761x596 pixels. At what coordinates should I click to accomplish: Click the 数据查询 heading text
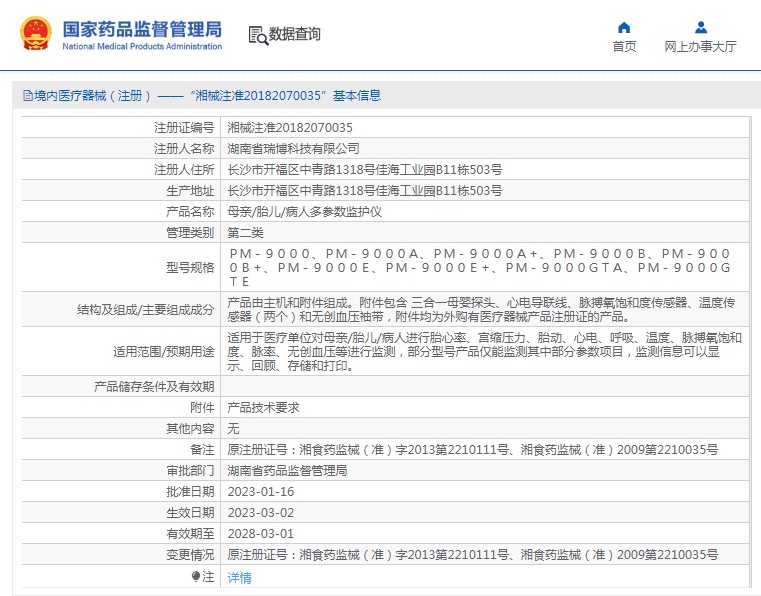295,34
